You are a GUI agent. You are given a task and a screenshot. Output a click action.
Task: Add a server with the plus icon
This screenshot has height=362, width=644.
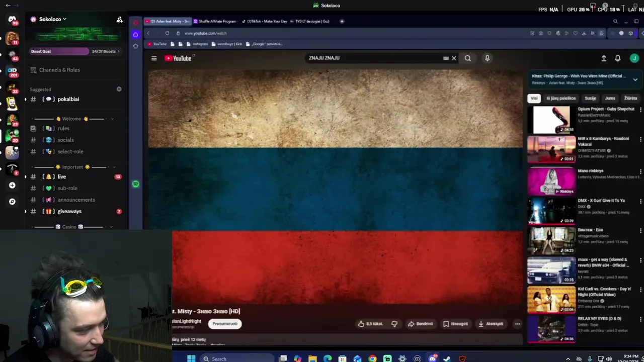pyautogui.click(x=12, y=185)
